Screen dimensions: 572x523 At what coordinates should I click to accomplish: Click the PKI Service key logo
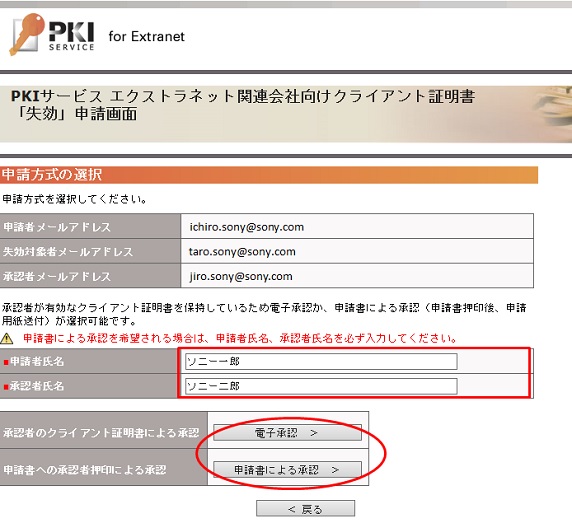pos(52,34)
